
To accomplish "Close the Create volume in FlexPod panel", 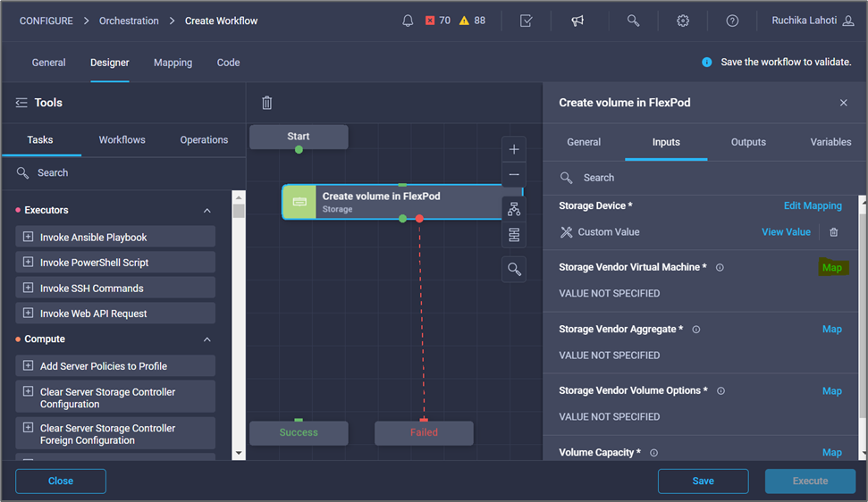I will [x=843, y=103].
